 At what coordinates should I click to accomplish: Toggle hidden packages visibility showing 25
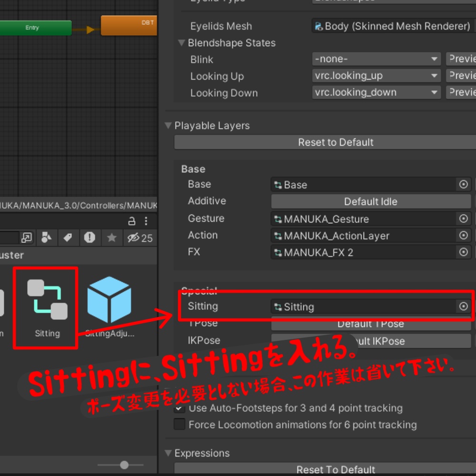coord(140,238)
